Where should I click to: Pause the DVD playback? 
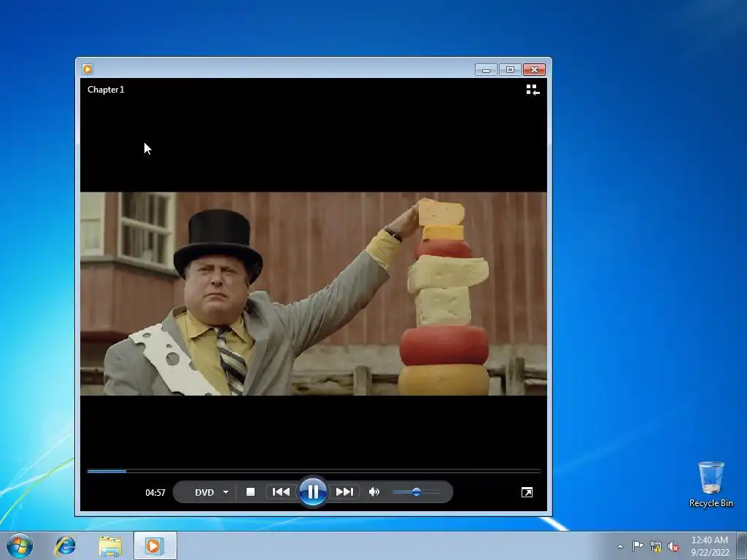(x=312, y=492)
